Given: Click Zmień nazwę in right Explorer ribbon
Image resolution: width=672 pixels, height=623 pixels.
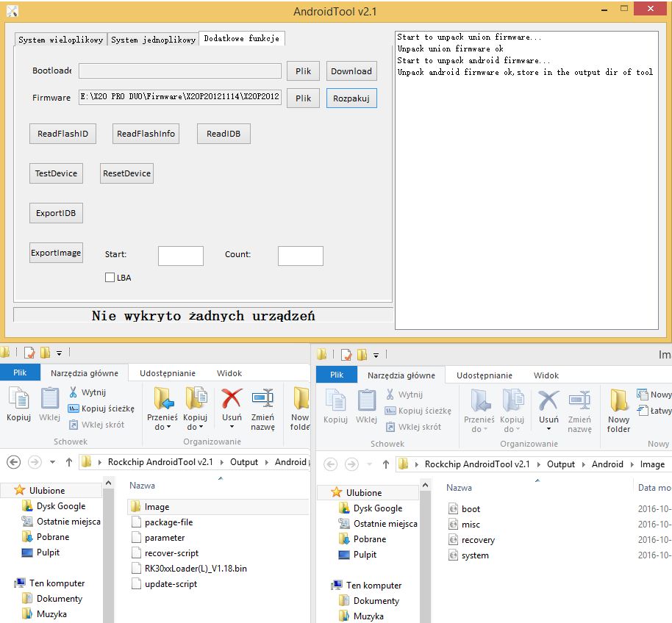Looking at the screenshot, I should [579, 411].
